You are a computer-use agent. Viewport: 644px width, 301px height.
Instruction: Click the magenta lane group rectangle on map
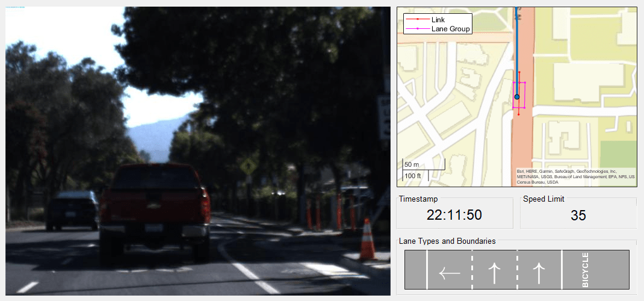[x=519, y=95]
